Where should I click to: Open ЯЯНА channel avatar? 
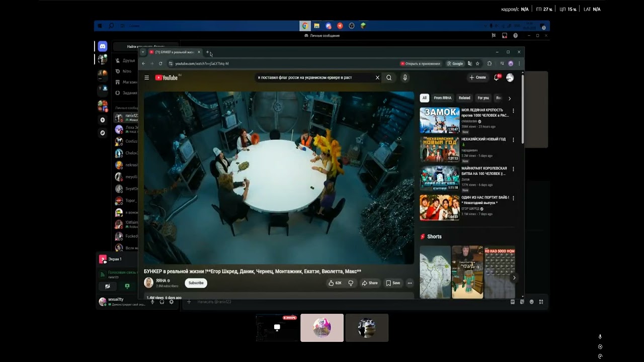(148, 283)
